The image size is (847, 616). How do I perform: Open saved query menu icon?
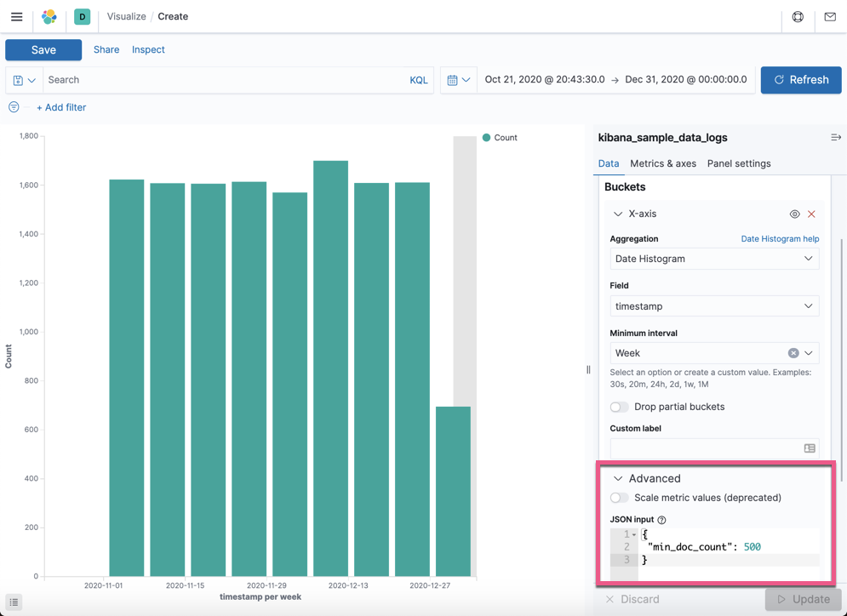tap(25, 80)
